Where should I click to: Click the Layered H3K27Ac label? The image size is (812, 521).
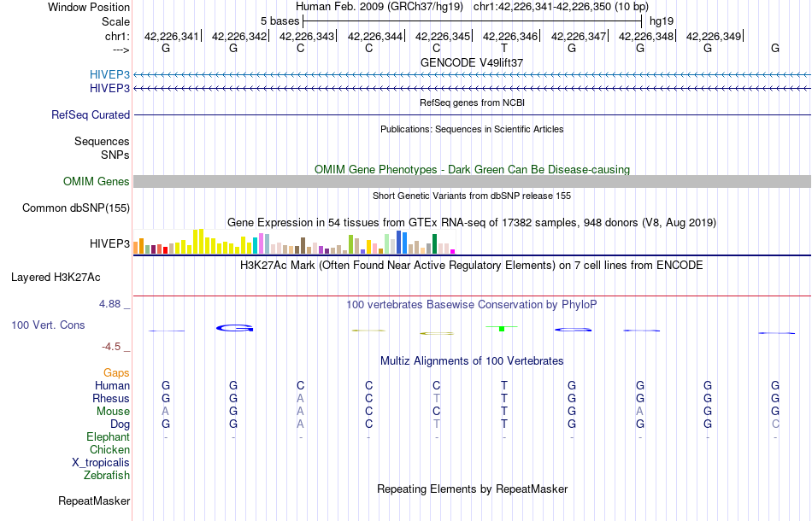tap(56, 278)
